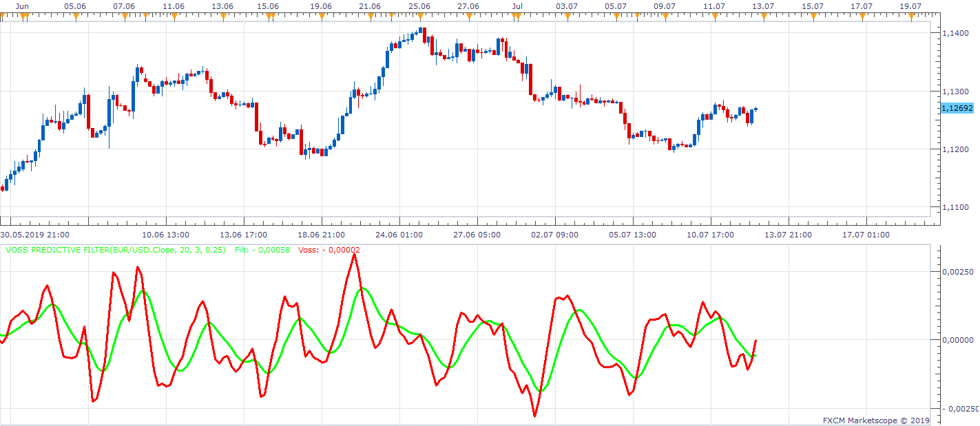Click the 25.06 date label on top axis
The image size is (980, 426).
point(419,6)
